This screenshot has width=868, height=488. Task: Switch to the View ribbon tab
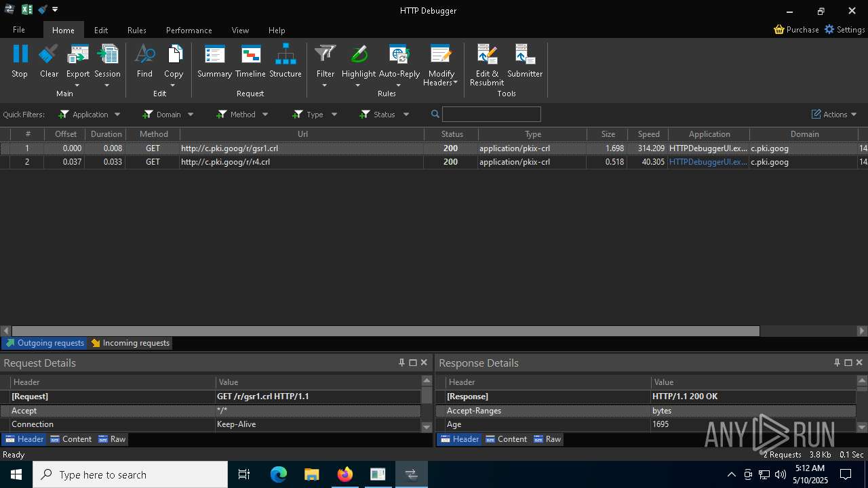tap(240, 30)
